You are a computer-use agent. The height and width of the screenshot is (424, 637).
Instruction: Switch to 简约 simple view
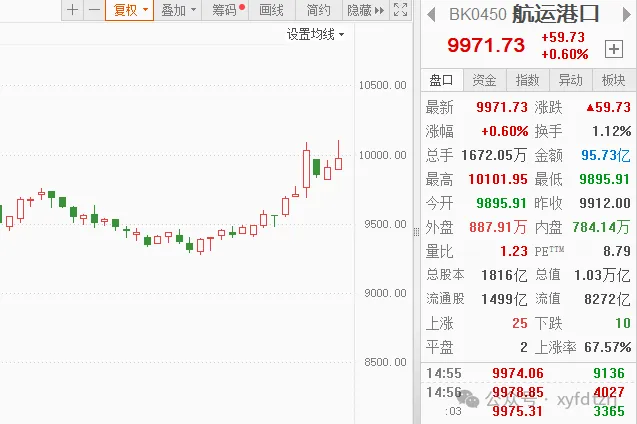(318, 10)
